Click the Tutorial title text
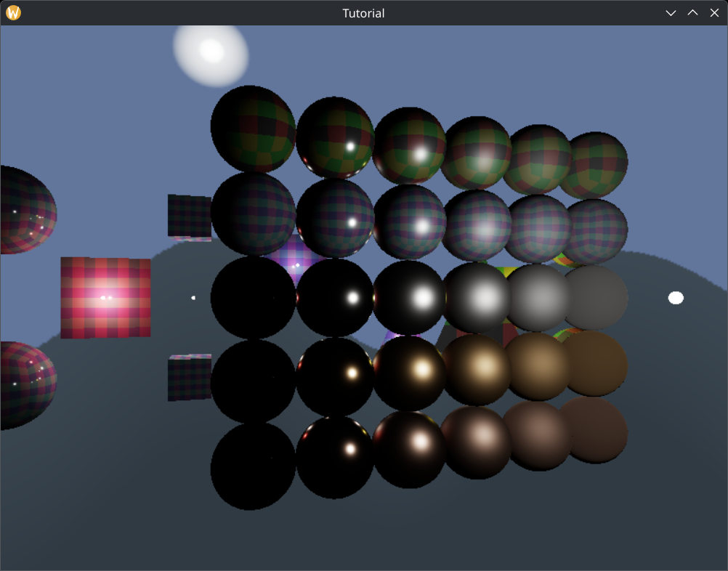This screenshot has height=571, width=728. pos(363,12)
